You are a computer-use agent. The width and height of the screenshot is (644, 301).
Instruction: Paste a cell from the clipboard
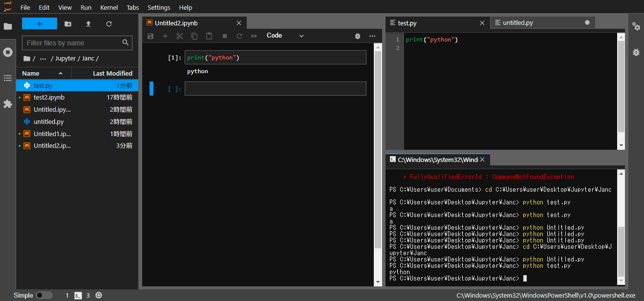click(x=209, y=36)
